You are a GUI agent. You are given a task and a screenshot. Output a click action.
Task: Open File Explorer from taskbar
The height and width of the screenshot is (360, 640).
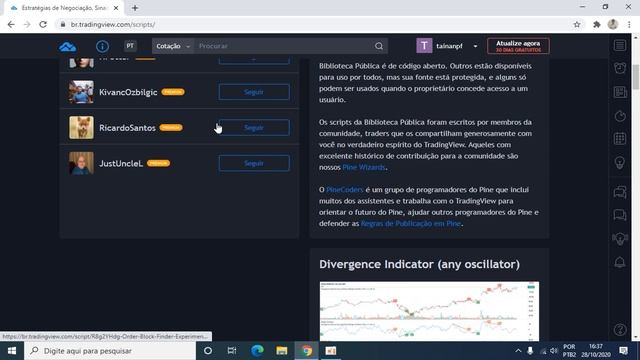tap(282, 351)
